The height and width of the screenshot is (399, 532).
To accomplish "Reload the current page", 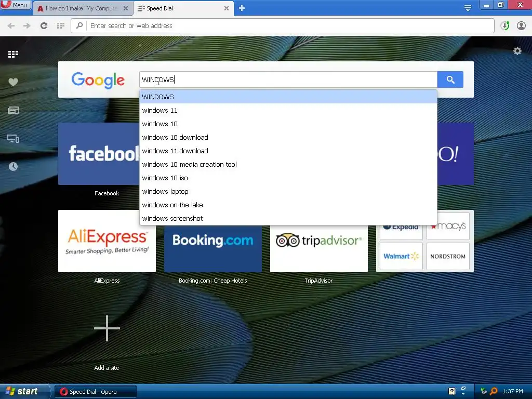I will [x=44, y=26].
